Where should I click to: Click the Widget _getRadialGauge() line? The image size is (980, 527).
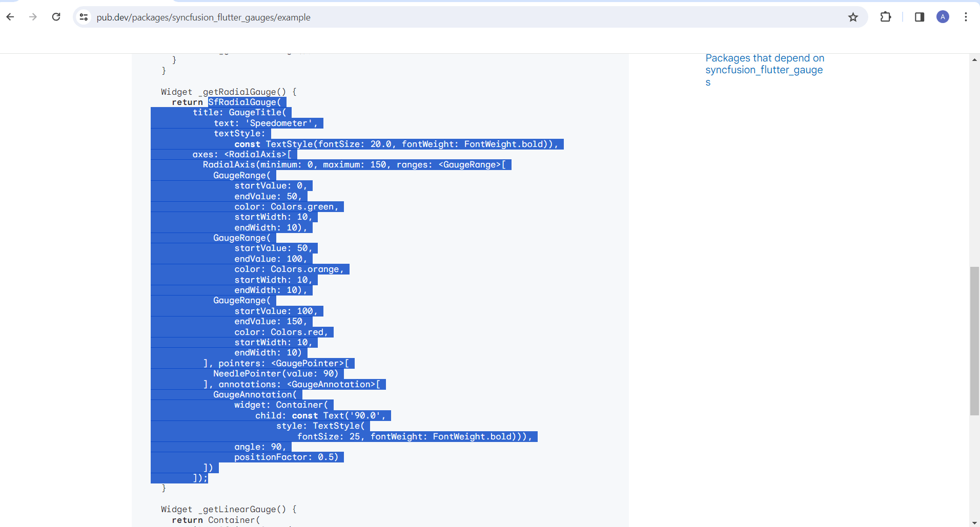pos(229,92)
